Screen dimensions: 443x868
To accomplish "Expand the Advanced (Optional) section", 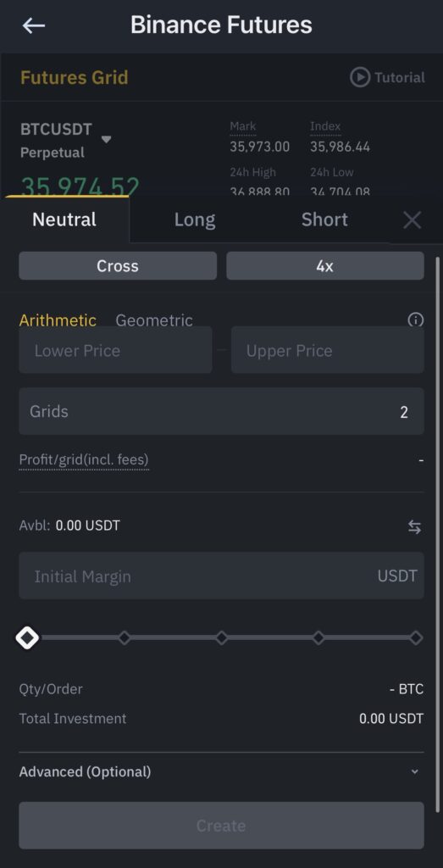I will tap(221, 771).
